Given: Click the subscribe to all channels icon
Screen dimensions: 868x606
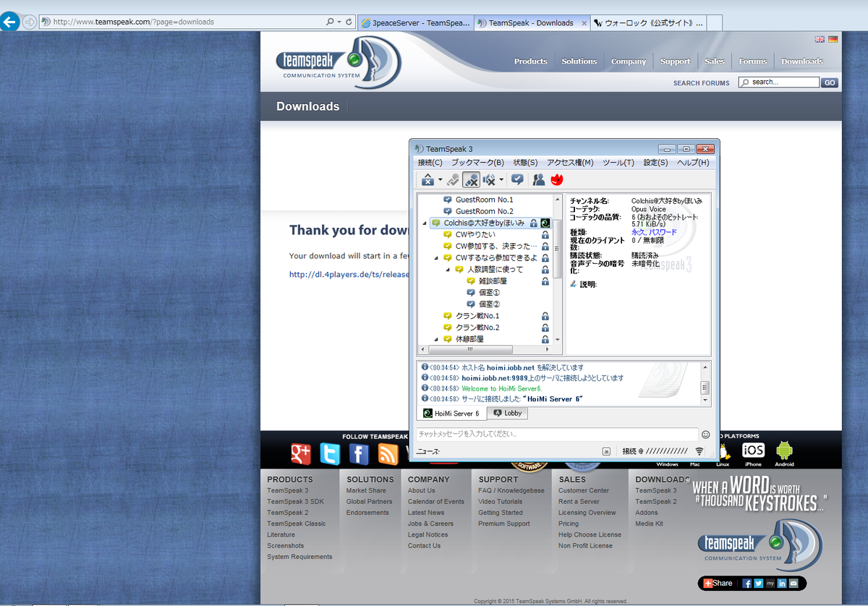Looking at the screenshot, I should pyautogui.click(x=518, y=179).
